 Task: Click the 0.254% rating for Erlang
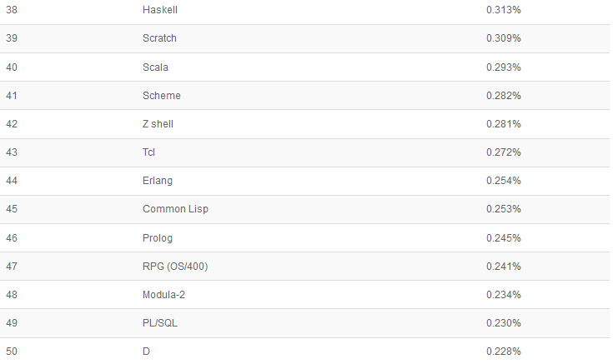click(504, 181)
